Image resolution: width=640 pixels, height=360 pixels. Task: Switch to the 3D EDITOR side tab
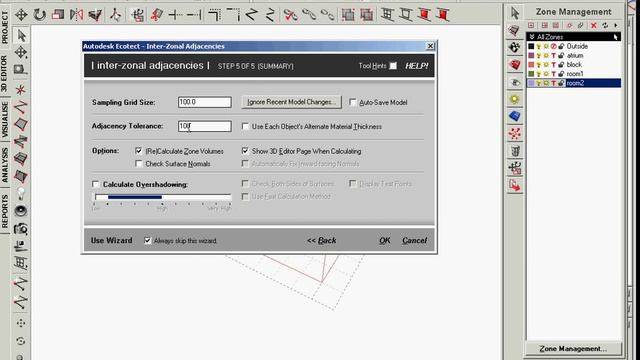pyautogui.click(x=4, y=74)
